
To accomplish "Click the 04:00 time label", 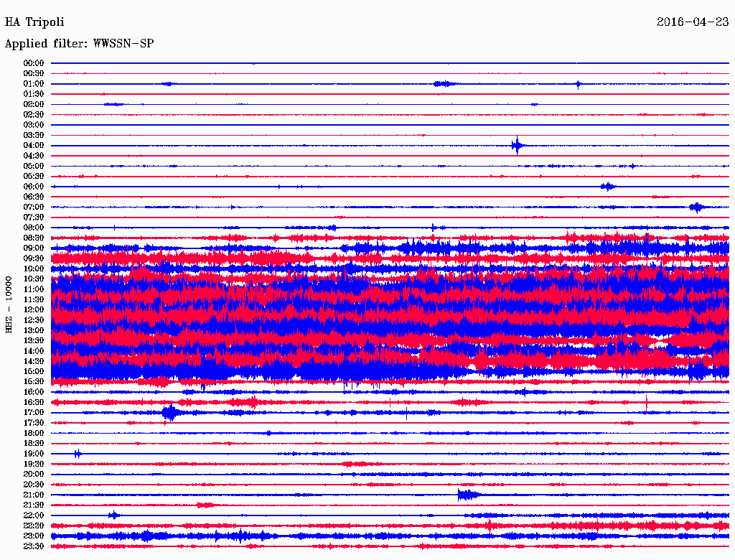I will [34, 146].
